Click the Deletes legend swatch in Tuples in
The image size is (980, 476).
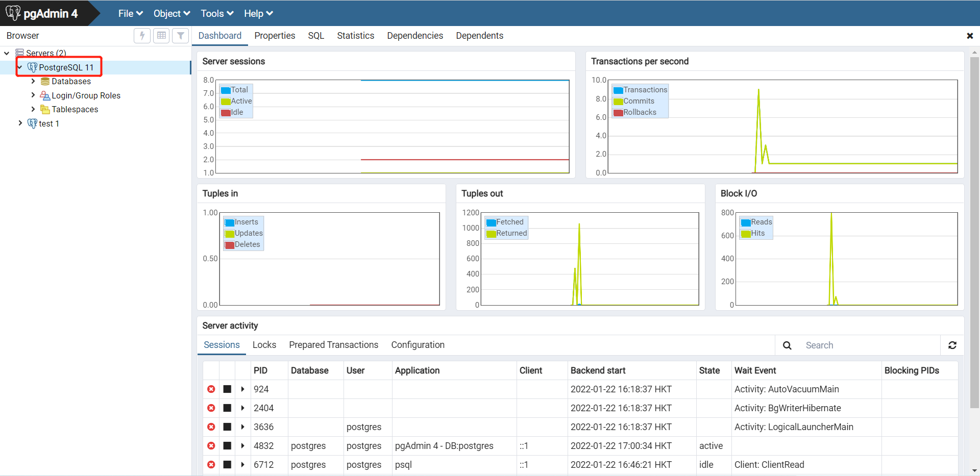pos(230,245)
